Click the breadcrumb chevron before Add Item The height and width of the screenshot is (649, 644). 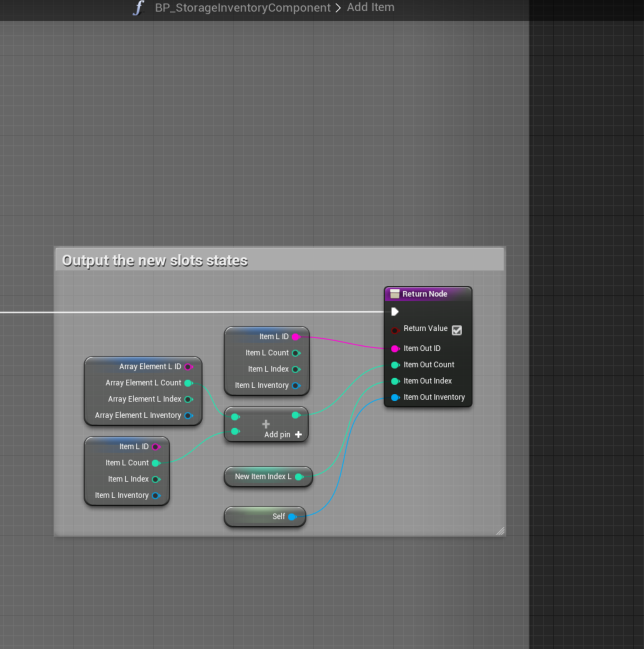click(x=338, y=8)
